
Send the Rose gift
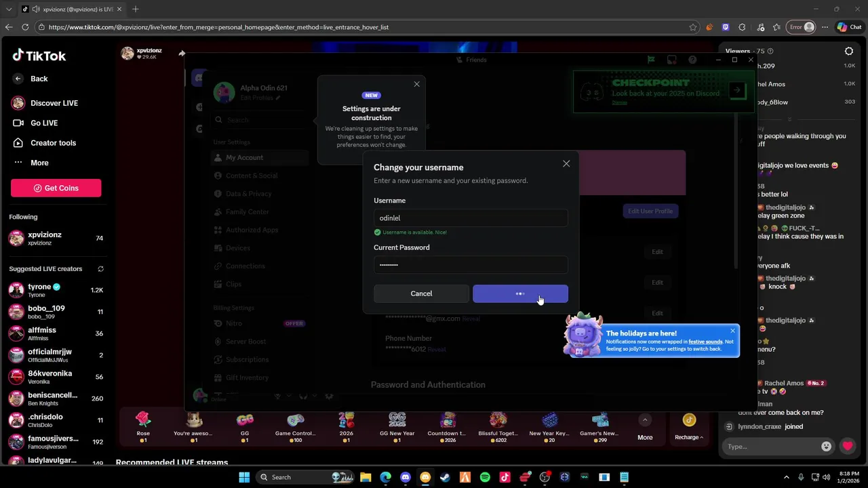(143, 427)
